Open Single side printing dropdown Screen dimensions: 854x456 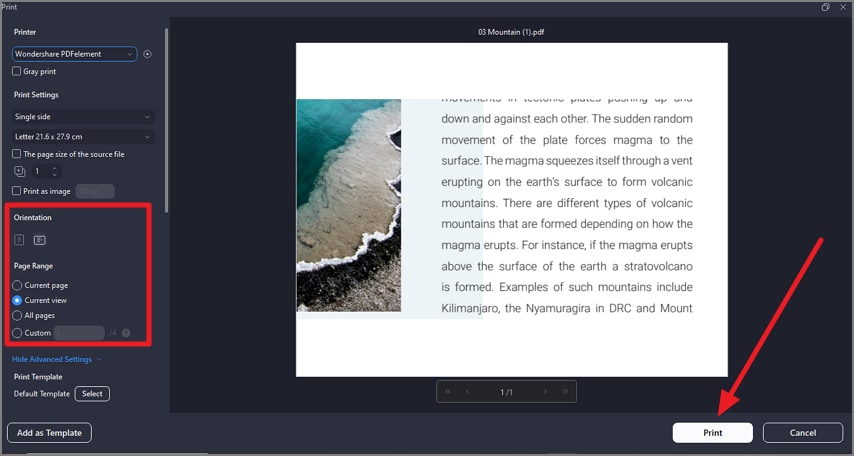(x=83, y=117)
